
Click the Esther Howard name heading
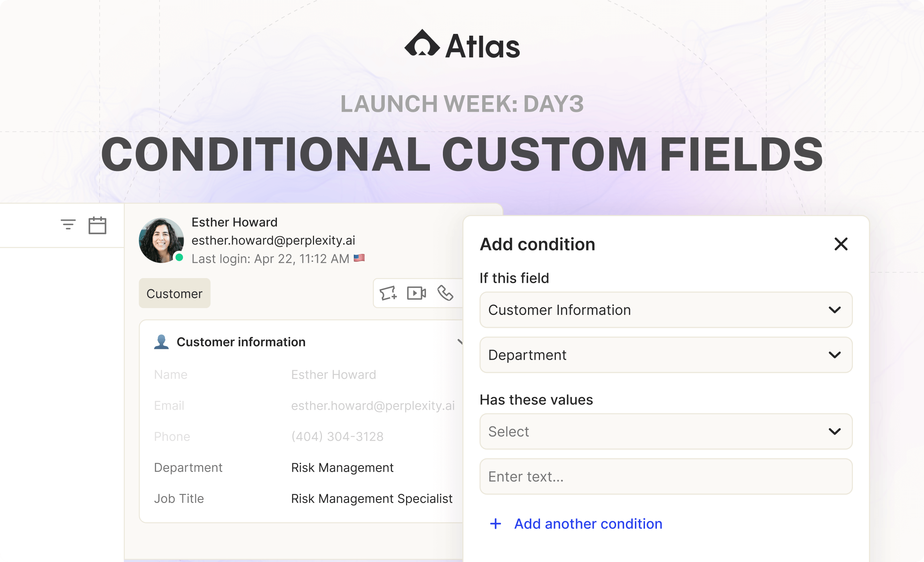[234, 222]
